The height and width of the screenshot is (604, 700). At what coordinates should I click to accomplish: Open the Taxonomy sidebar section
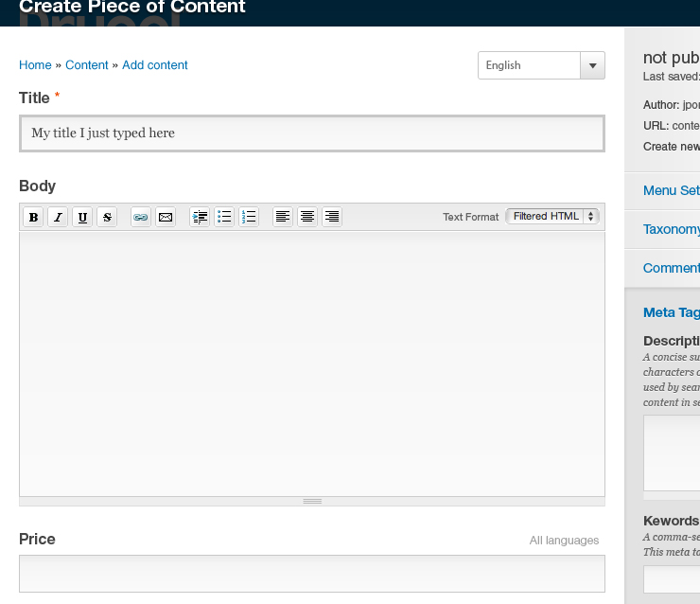point(672,230)
